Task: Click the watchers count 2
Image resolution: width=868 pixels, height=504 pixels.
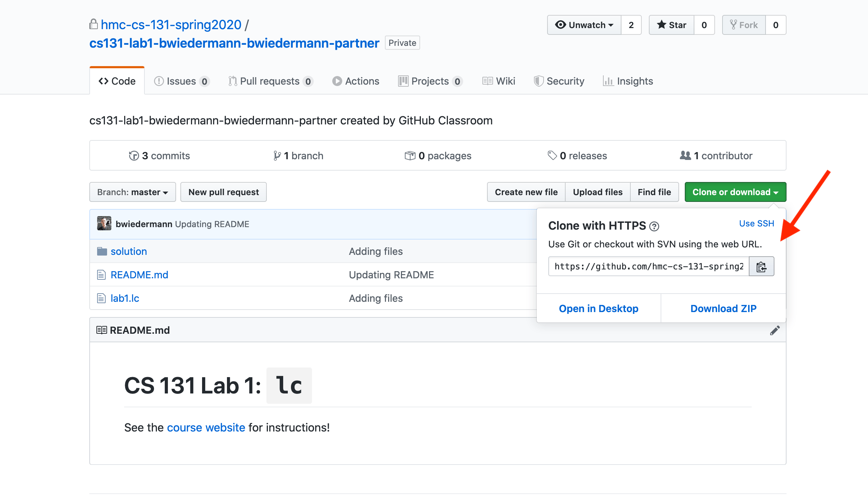Action: [631, 25]
